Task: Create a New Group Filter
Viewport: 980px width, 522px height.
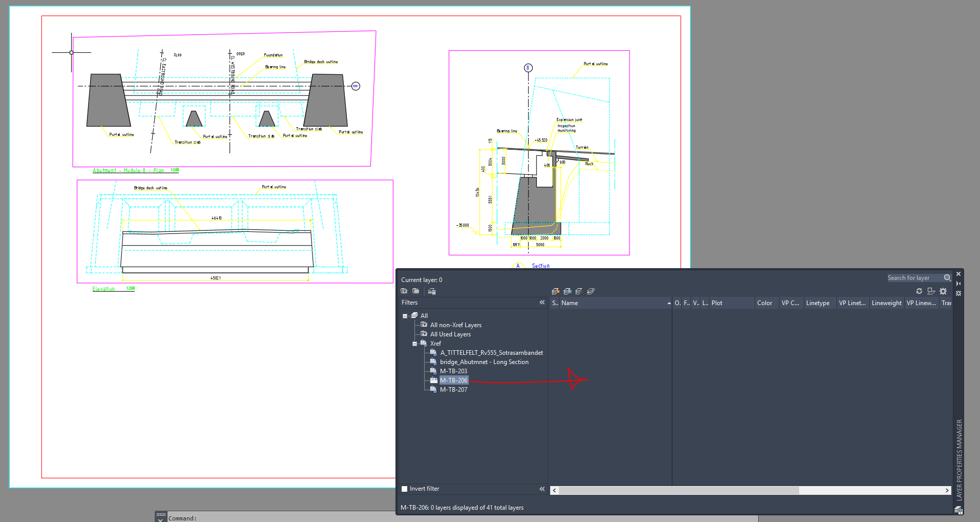Action: (x=415, y=291)
